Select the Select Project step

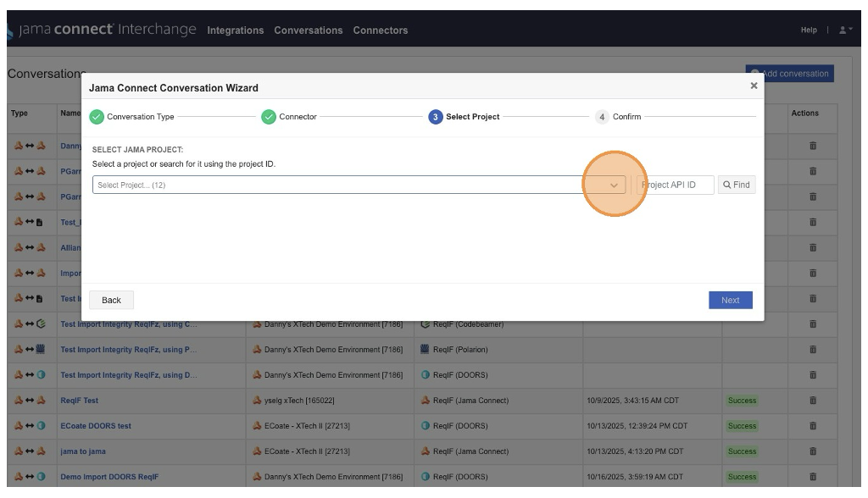(x=464, y=117)
